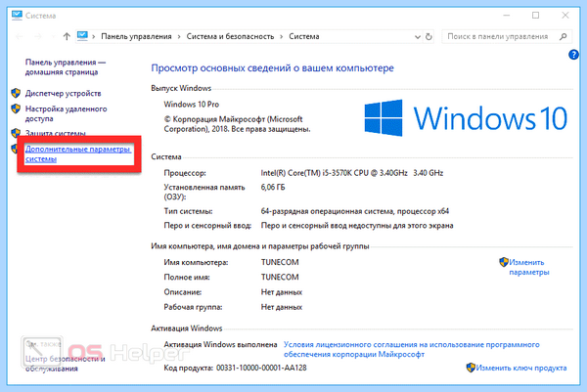Expand the address bar history dropdown
587x392 pixels.
[x=418, y=36]
